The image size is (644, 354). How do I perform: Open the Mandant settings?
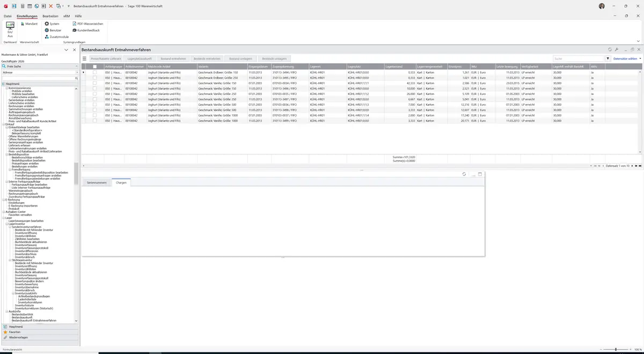pyautogui.click(x=29, y=24)
